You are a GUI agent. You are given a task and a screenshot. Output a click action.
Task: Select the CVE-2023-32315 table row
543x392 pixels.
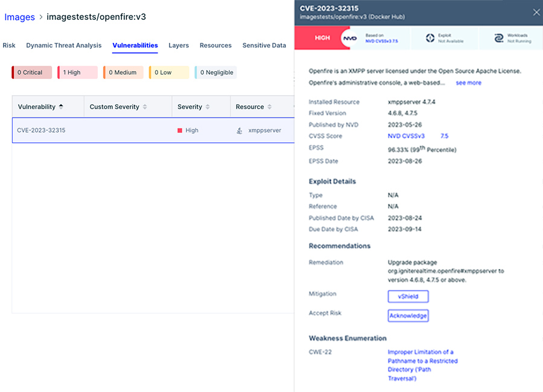point(153,130)
